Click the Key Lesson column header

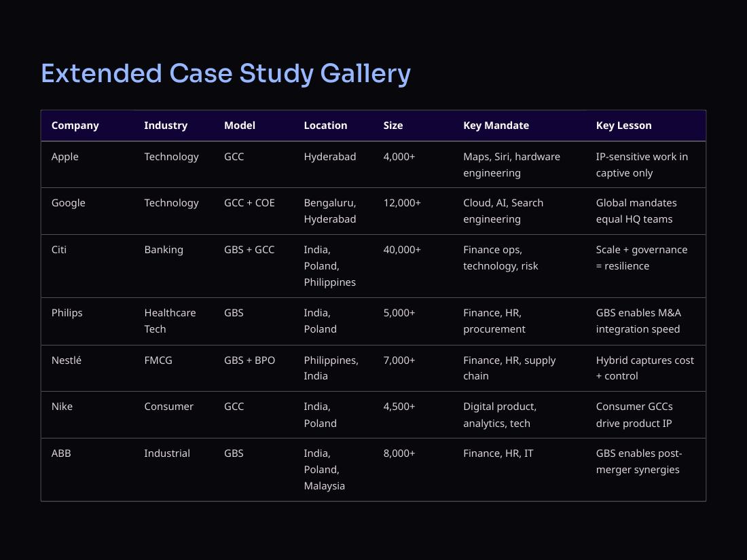623,126
